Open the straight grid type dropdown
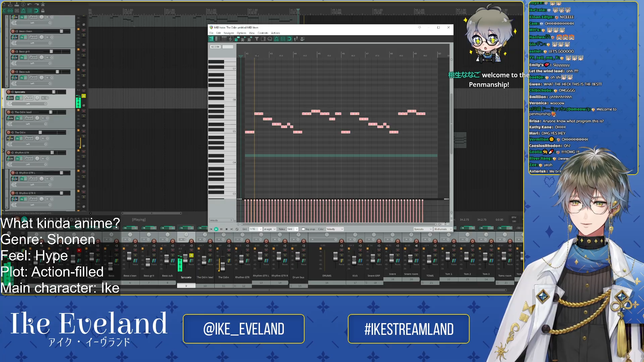Screen dimensions: 644x362 270,229
